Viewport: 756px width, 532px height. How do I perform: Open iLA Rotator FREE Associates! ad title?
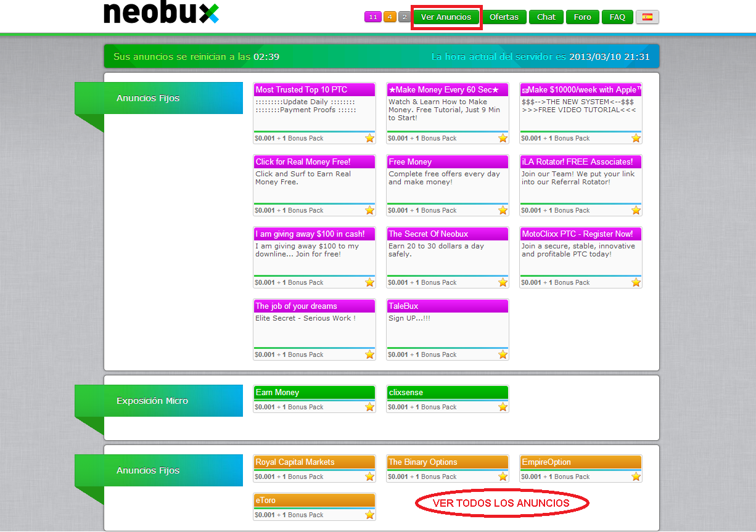point(581,162)
